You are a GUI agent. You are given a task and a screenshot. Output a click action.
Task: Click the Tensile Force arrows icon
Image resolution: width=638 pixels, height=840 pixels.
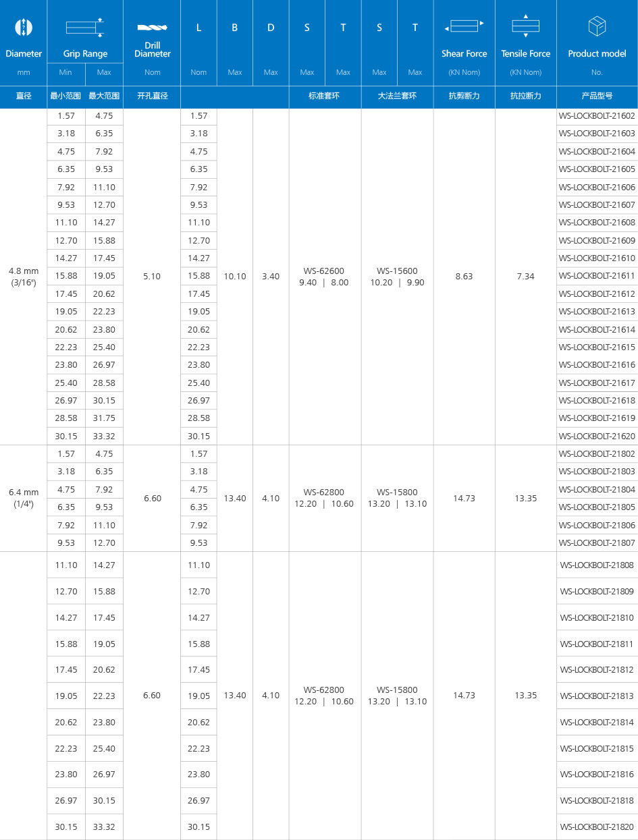(525, 26)
